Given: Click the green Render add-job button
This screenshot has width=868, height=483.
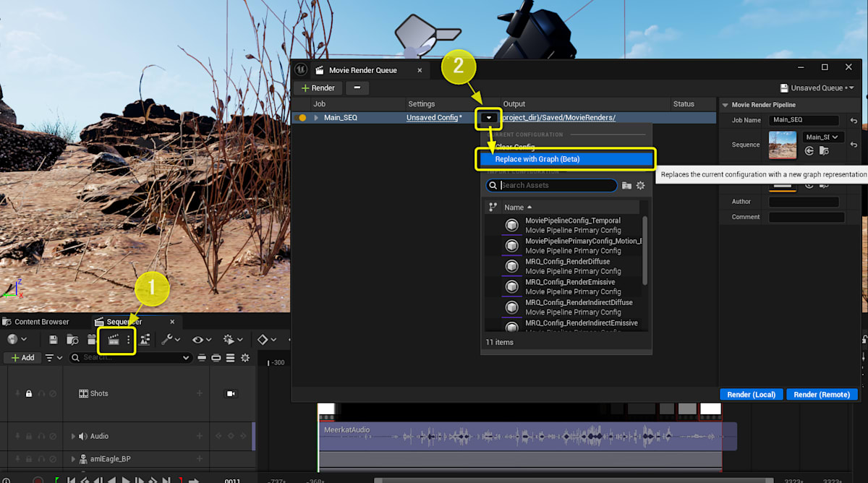Looking at the screenshot, I should click(x=318, y=88).
